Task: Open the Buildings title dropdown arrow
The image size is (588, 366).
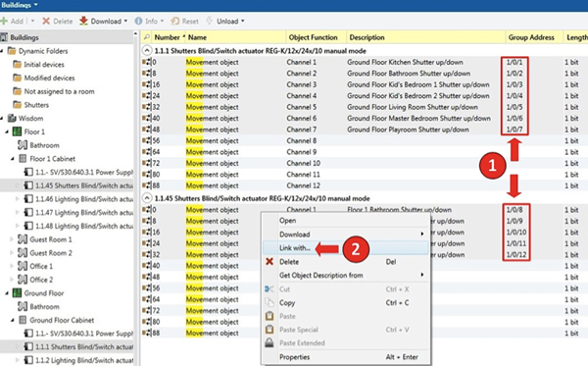Action: coord(36,5)
